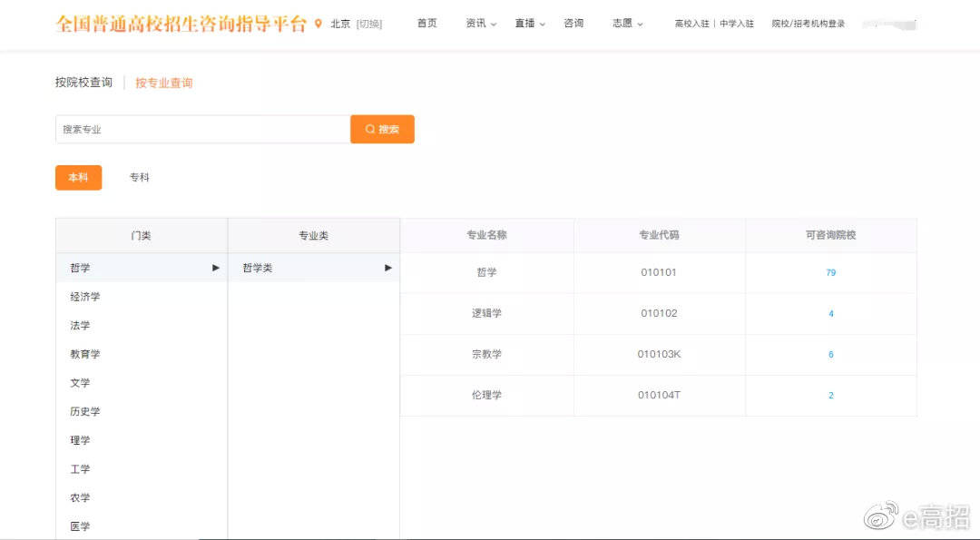This screenshot has height=540, width=980.
Task: Expand the 资讯 dropdown menu
Action: pyautogui.click(x=481, y=23)
